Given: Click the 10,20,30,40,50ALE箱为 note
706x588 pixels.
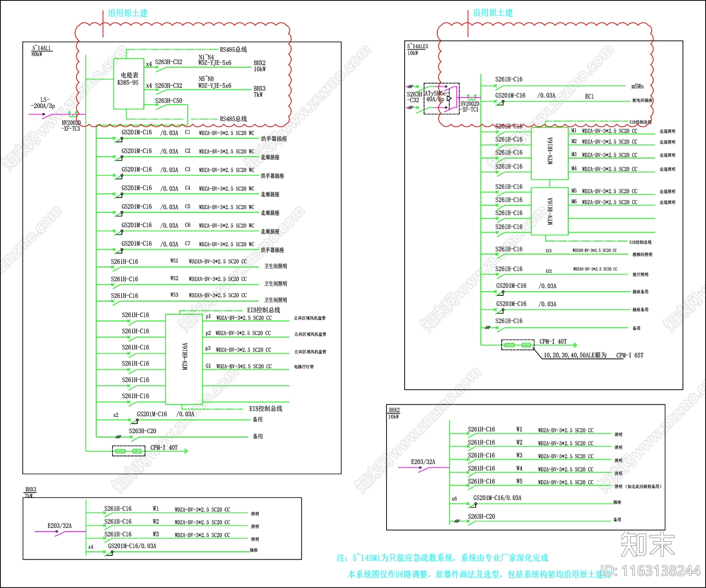Looking at the screenshot, I should [x=575, y=355].
